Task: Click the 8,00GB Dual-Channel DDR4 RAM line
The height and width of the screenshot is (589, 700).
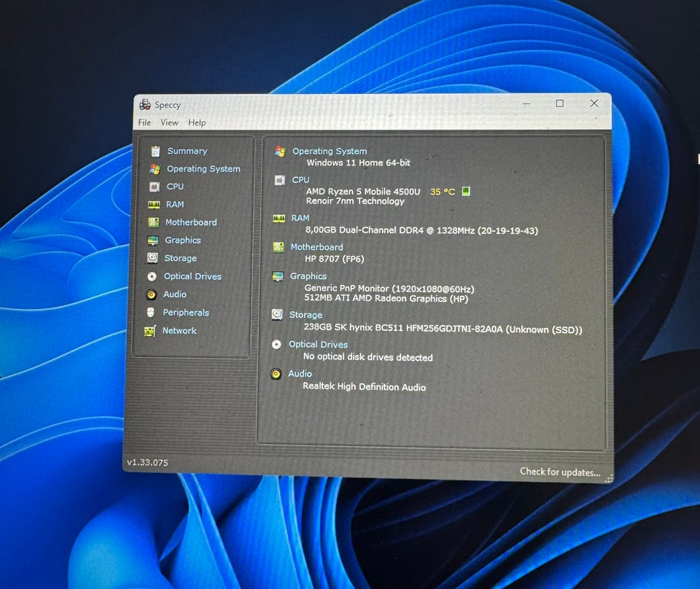Action: 421,230
